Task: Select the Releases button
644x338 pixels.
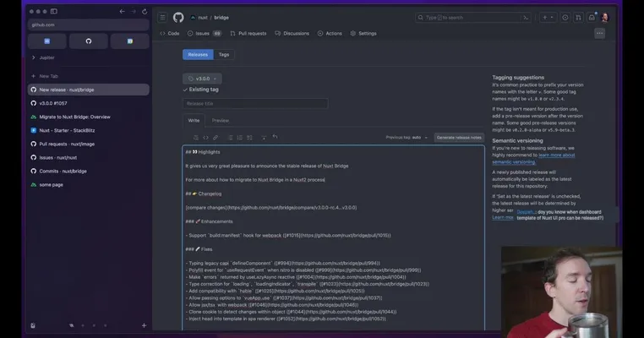Action: [x=198, y=55]
